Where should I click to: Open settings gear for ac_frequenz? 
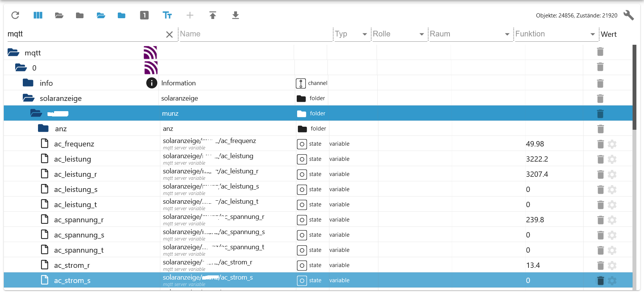[612, 144]
